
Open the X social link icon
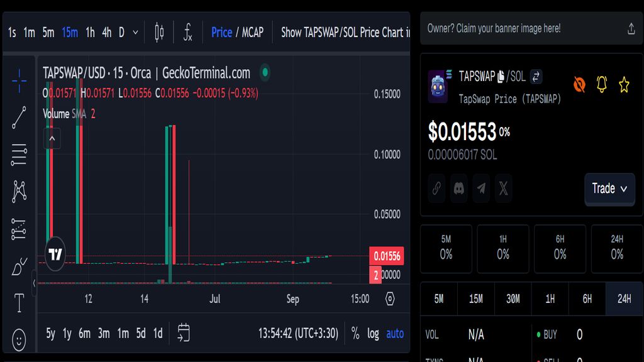pyautogui.click(x=504, y=189)
